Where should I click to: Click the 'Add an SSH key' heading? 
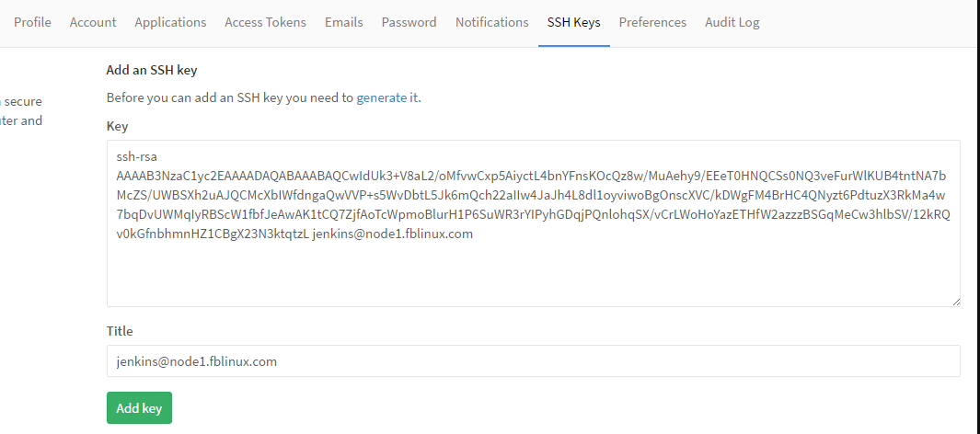152,70
